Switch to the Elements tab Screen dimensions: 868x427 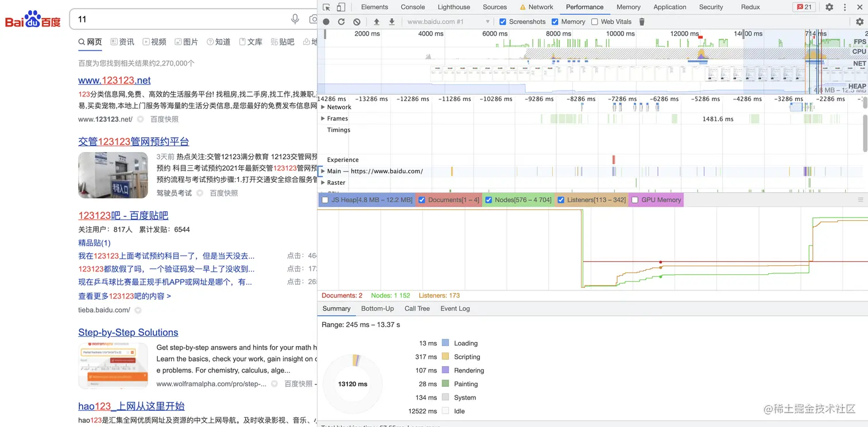pyautogui.click(x=374, y=7)
